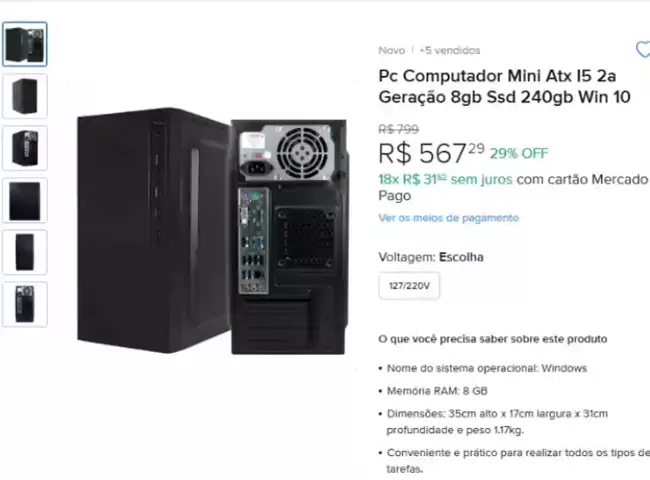Screen dimensions: 650x480
Task: Click the 'Novo' condition label
Action: 391,50
